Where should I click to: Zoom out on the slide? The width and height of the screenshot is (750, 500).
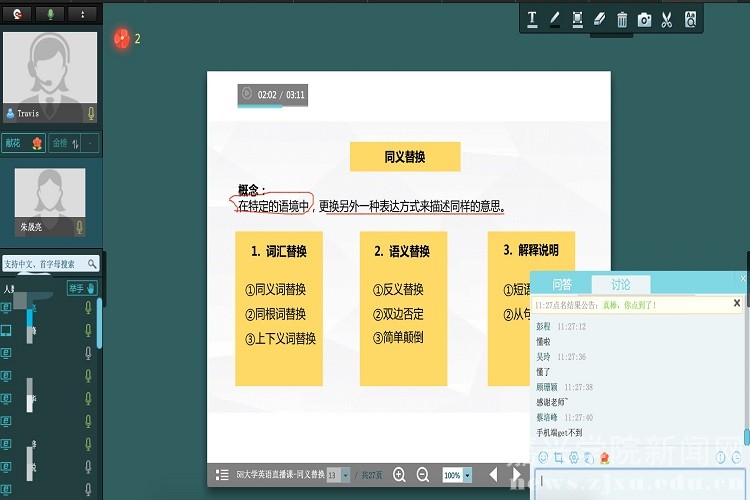pos(422,475)
